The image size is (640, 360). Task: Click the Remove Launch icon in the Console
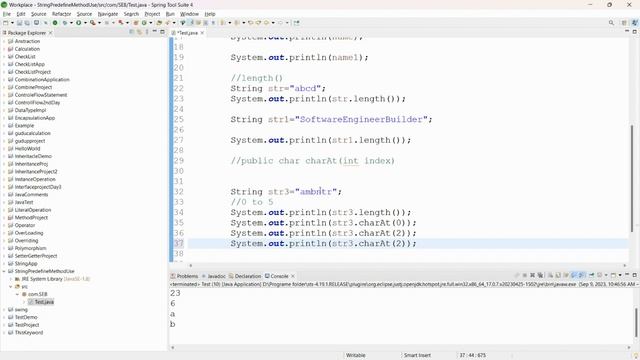(532, 276)
